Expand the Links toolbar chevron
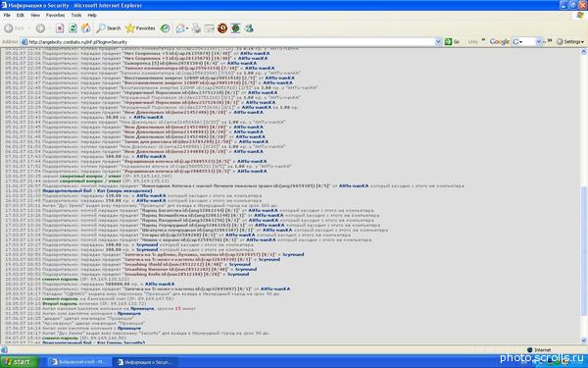The image size is (588, 368). 483,40
